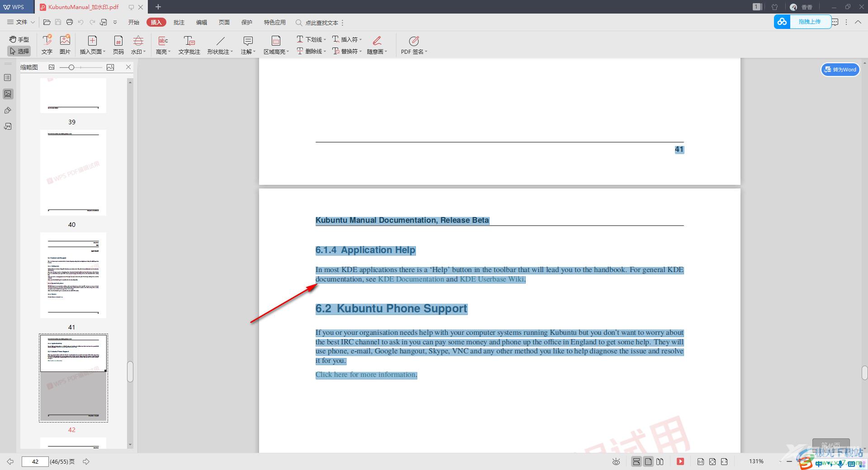
Task: Toggle two-page view mode
Action: click(x=660, y=461)
